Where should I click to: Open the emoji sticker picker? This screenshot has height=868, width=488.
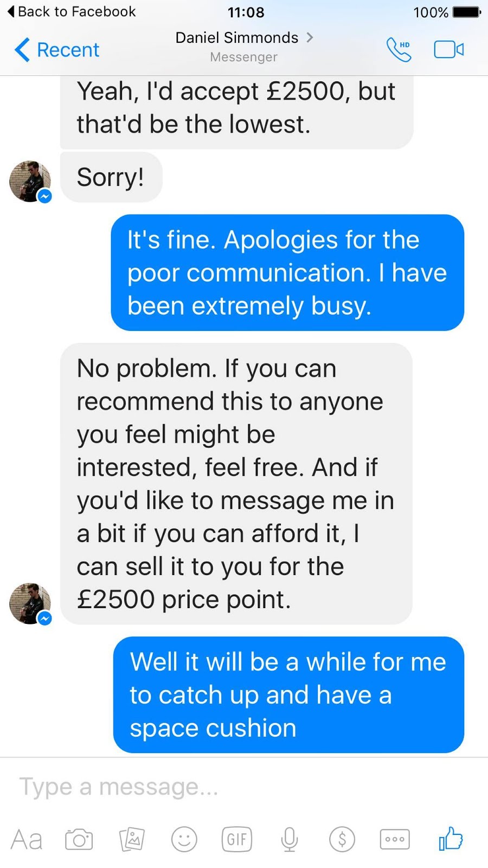point(184,839)
